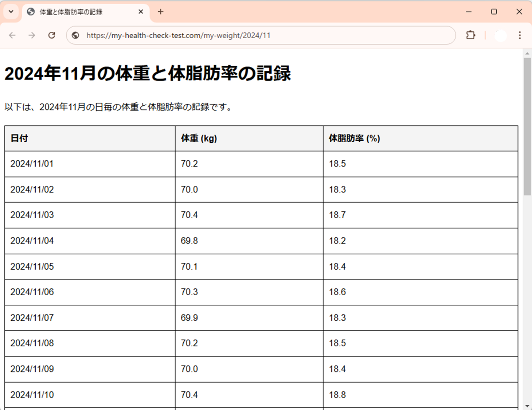
Task: Click the tab list dropdown arrow
Action: 11,11
